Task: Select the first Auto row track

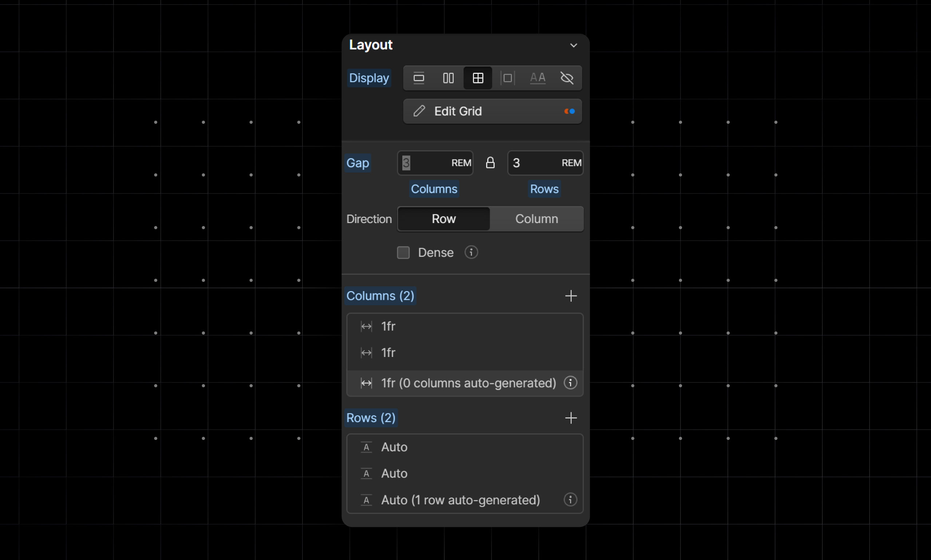Action: 465,448
